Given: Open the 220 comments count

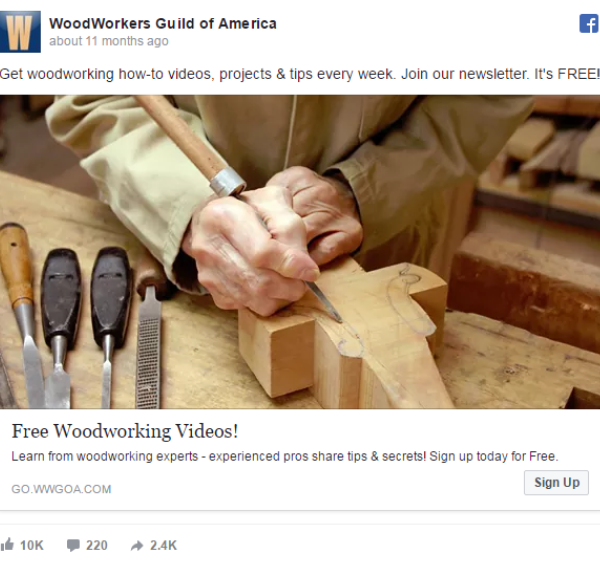Looking at the screenshot, I should tap(96, 545).
